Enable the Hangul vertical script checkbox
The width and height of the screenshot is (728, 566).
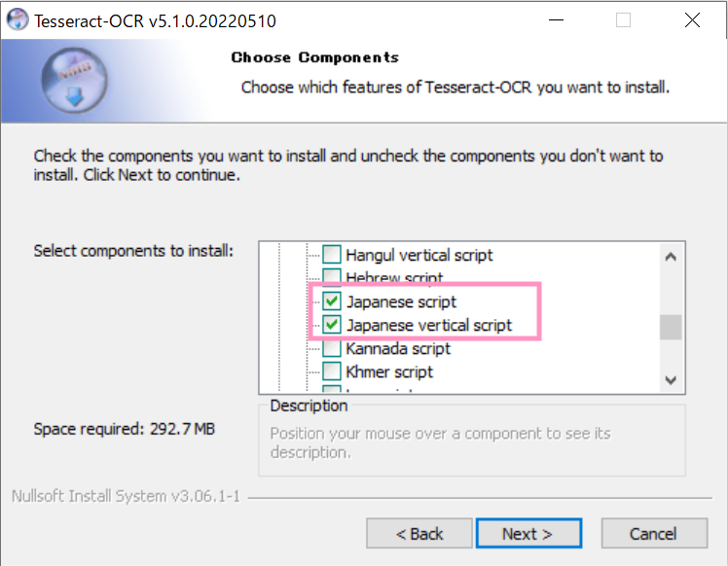click(332, 255)
